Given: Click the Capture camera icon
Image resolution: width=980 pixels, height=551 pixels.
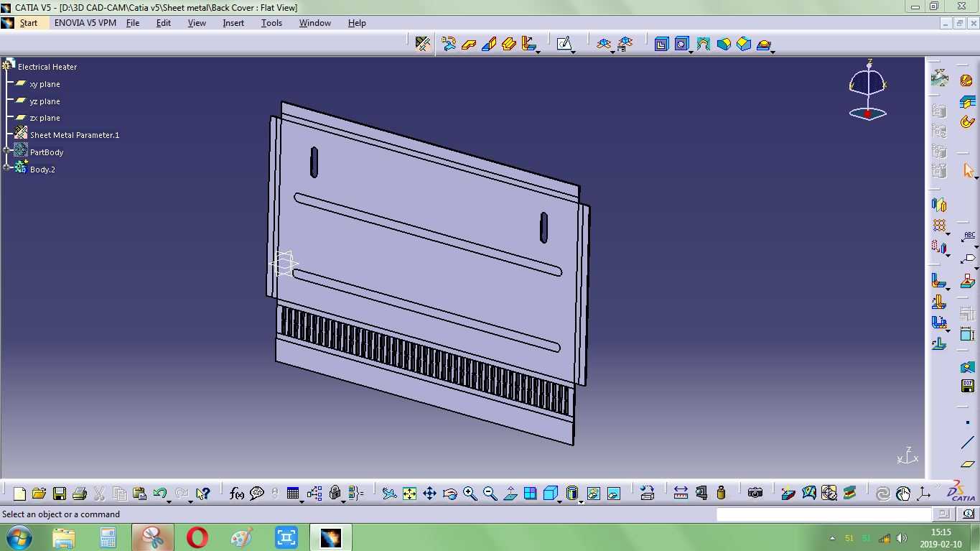Looking at the screenshot, I should coord(755,494).
